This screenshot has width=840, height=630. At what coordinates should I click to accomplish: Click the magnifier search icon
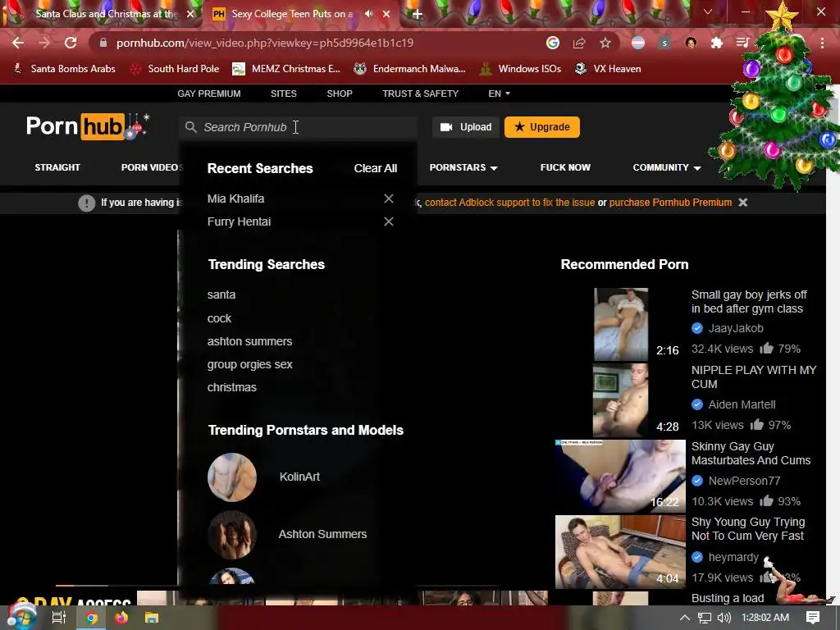click(x=190, y=127)
